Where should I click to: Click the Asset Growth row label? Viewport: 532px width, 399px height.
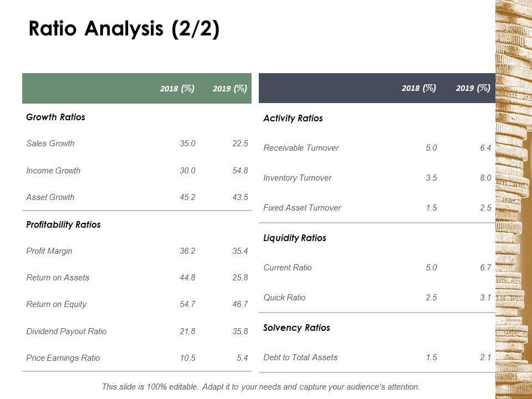click(50, 197)
